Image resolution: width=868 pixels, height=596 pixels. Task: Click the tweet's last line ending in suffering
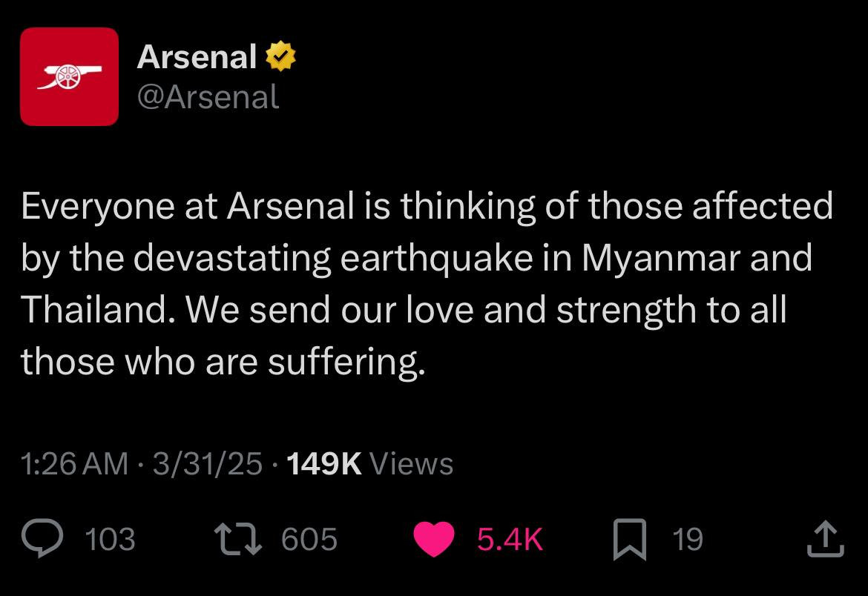[x=223, y=361]
